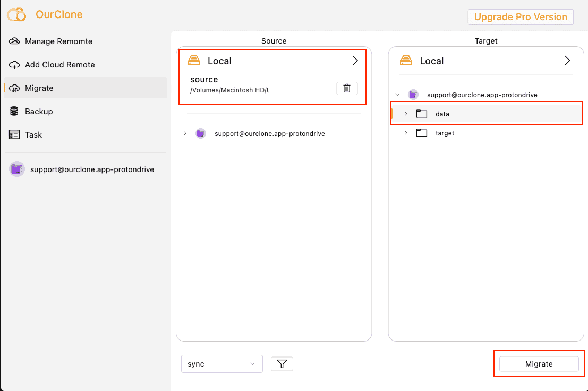
Task: Select Add Cloud Remote in the sidebar
Action: click(x=58, y=64)
